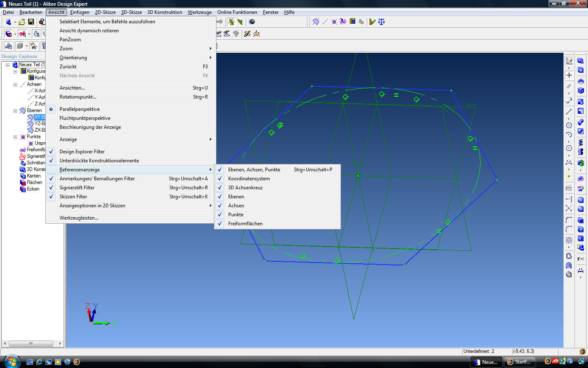Toggle Koordinatensystem reference display
588x368 pixels.
click(x=277, y=179)
